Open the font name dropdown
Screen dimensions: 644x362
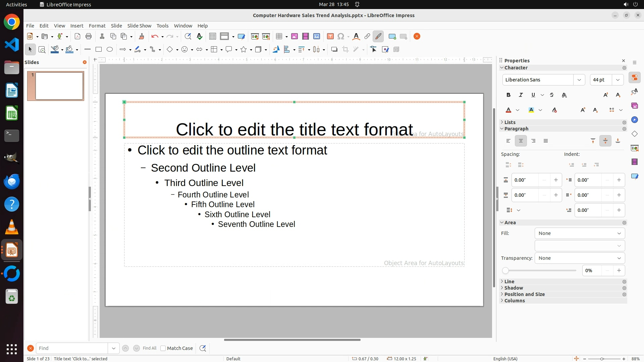pyautogui.click(x=579, y=80)
